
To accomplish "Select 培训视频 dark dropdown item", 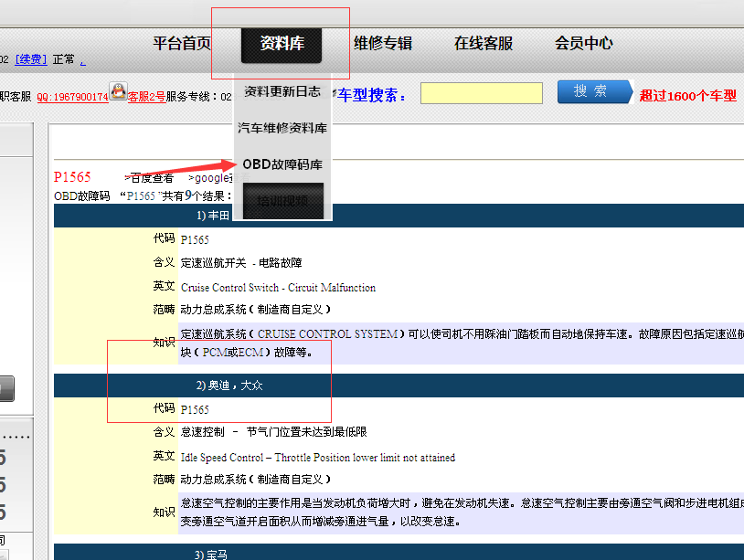I will (x=283, y=201).
